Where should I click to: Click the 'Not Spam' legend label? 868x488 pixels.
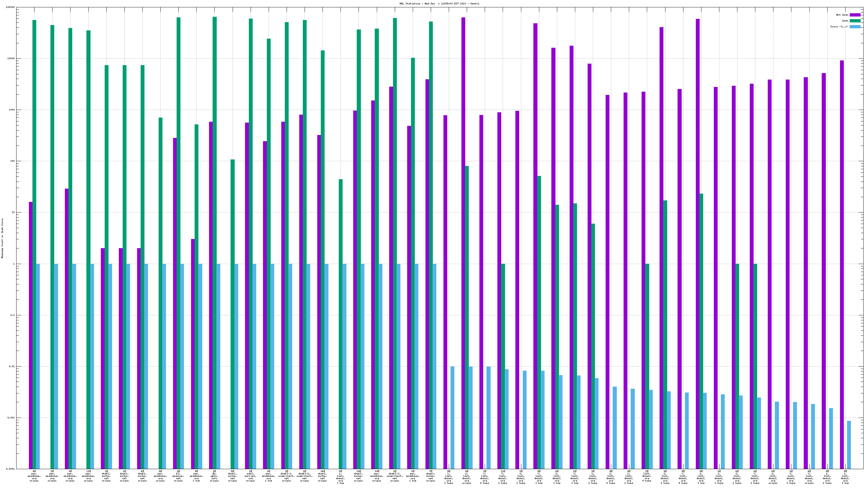coord(842,15)
